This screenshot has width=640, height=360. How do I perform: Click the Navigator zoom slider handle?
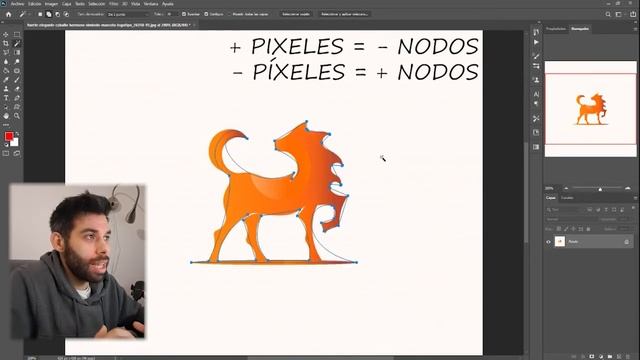click(600, 189)
